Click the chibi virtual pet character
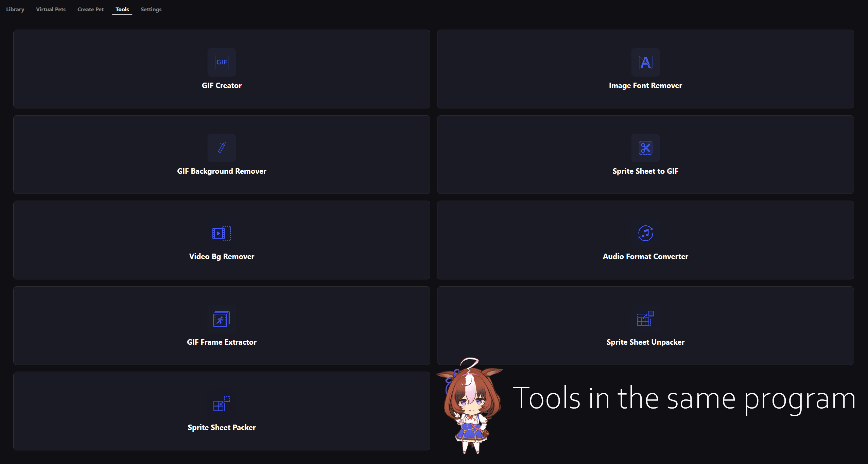Screen dimensions: 868x464 [x=470, y=406]
